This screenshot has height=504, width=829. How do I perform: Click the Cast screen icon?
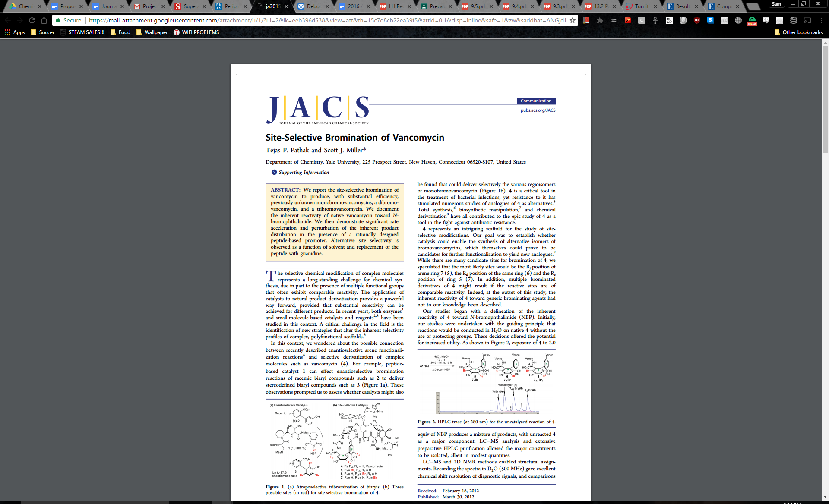point(807,20)
